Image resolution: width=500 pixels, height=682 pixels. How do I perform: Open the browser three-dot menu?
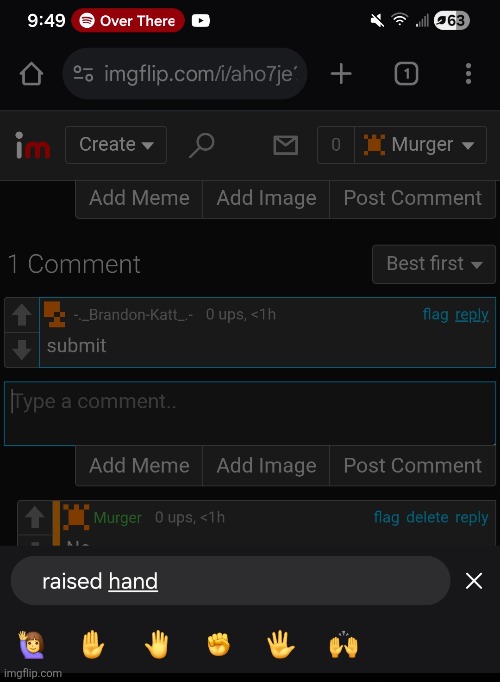pyautogui.click(x=468, y=74)
